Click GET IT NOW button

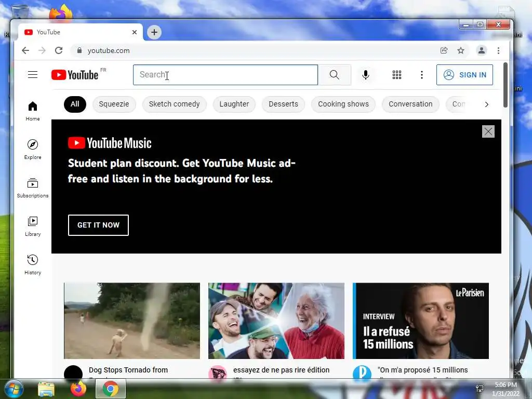tap(98, 225)
